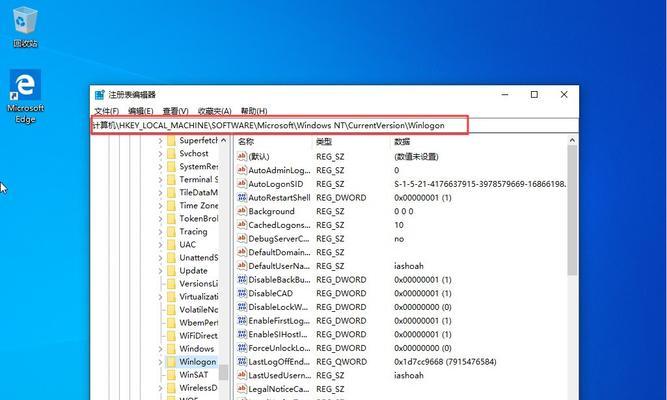Open the Microsoft Edge desktop shortcut

[26, 96]
